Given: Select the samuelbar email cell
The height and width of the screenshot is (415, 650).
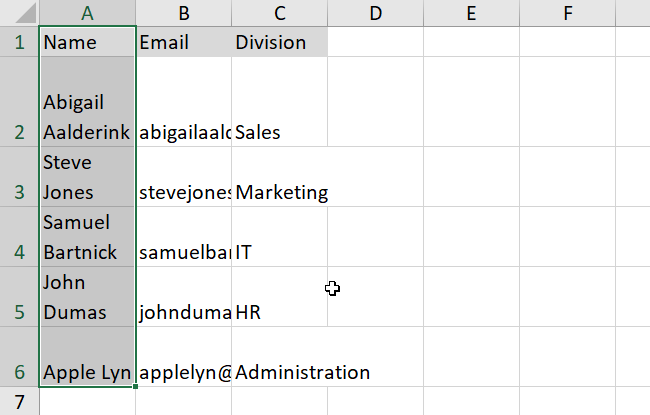Looking at the screenshot, I should pyautogui.click(x=184, y=252).
